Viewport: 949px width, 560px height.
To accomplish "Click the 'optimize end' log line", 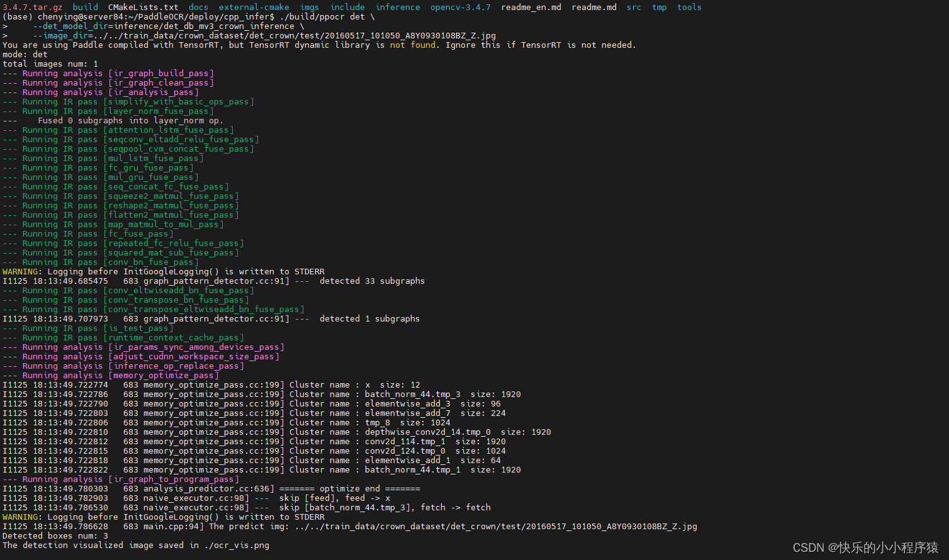I will click(211, 489).
